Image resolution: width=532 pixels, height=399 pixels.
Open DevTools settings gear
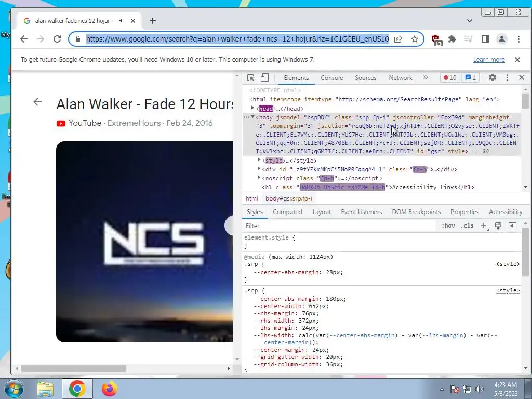[x=493, y=78]
